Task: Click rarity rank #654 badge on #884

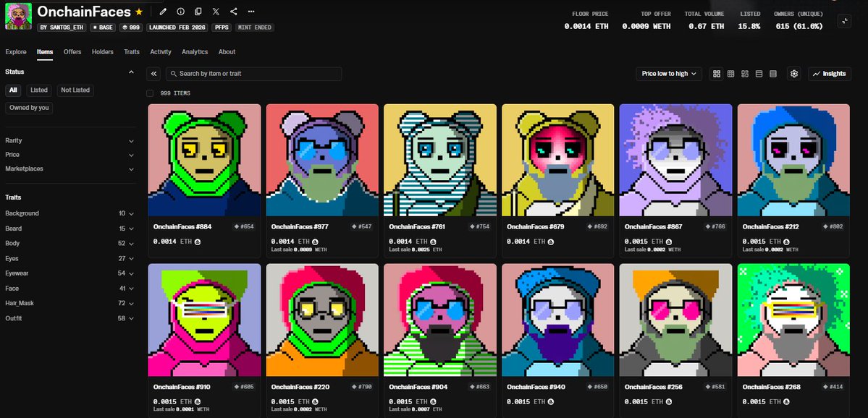Action: click(243, 226)
